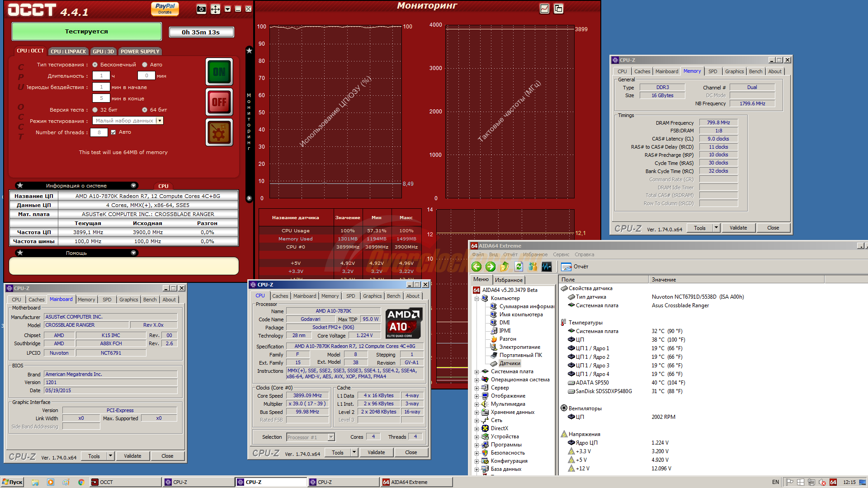Image resolution: width=868 pixels, height=488 pixels.
Task: Click the Длительность hours input field
Action: [101, 76]
